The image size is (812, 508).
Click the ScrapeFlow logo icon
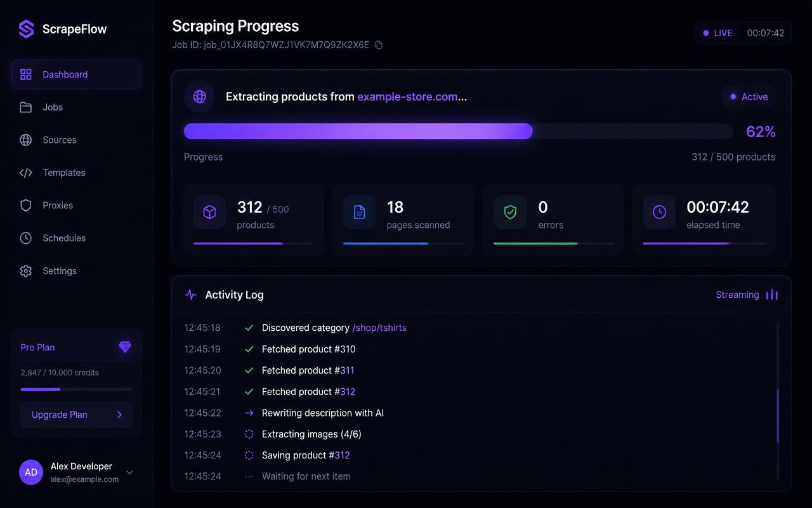click(x=26, y=29)
